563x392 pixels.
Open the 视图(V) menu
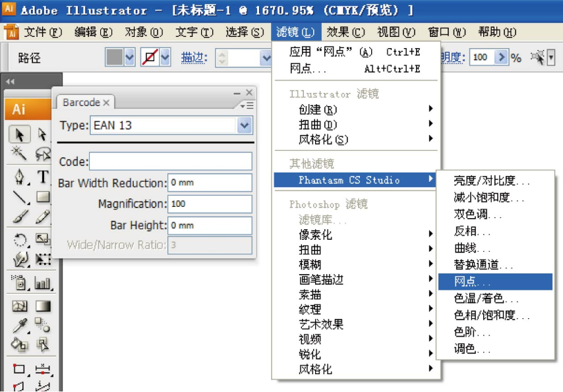point(396,32)
